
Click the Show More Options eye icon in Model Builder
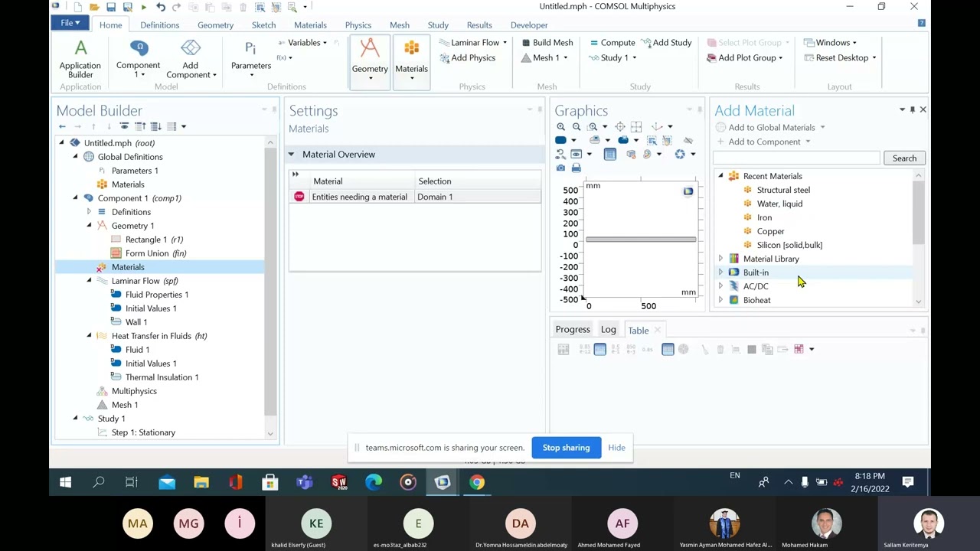click(124, 126)
